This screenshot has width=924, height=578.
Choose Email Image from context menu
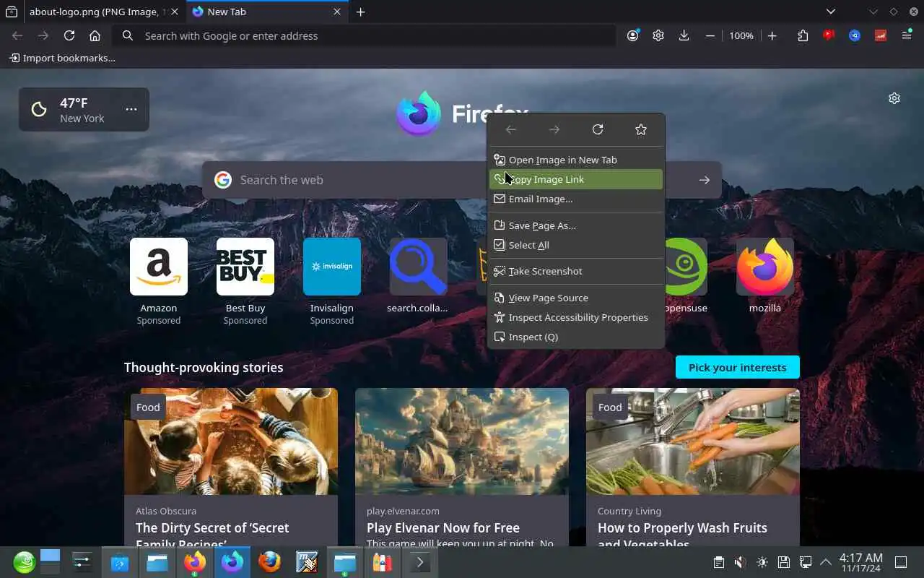pos(575,199)
